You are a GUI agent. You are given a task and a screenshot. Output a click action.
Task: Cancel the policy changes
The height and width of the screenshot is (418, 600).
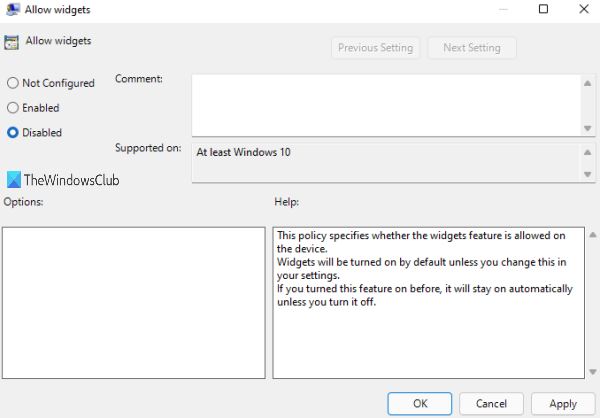click(x=492, y=403)
